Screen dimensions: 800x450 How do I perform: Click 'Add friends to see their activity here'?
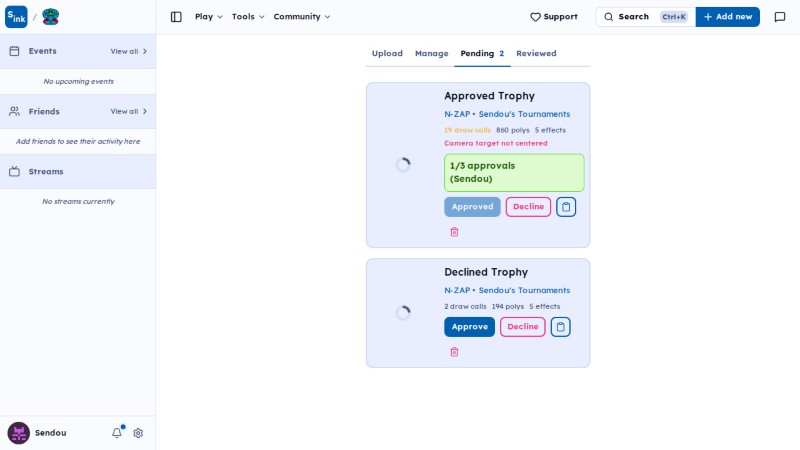[78, 141]
